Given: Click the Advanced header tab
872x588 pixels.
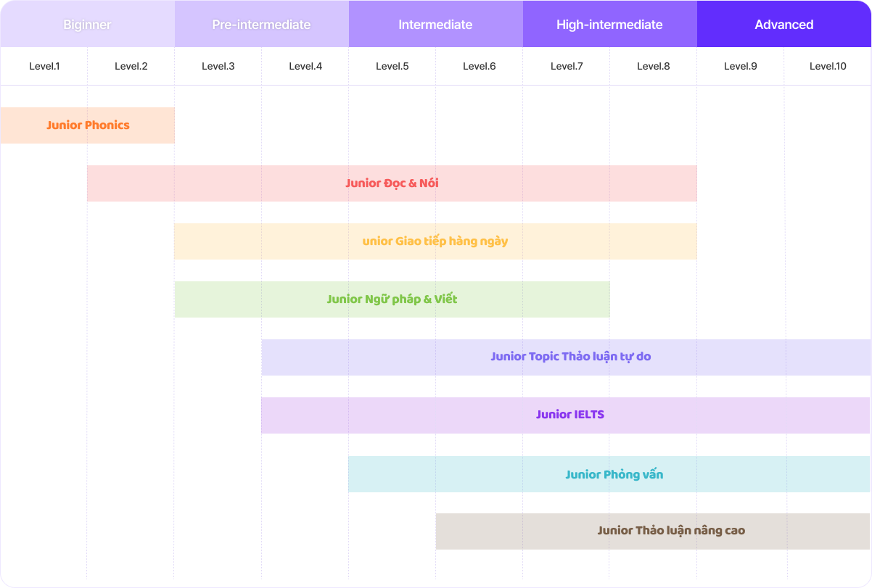Looking at the screenshot, I should pyautogui.click(x=783, y=25).
